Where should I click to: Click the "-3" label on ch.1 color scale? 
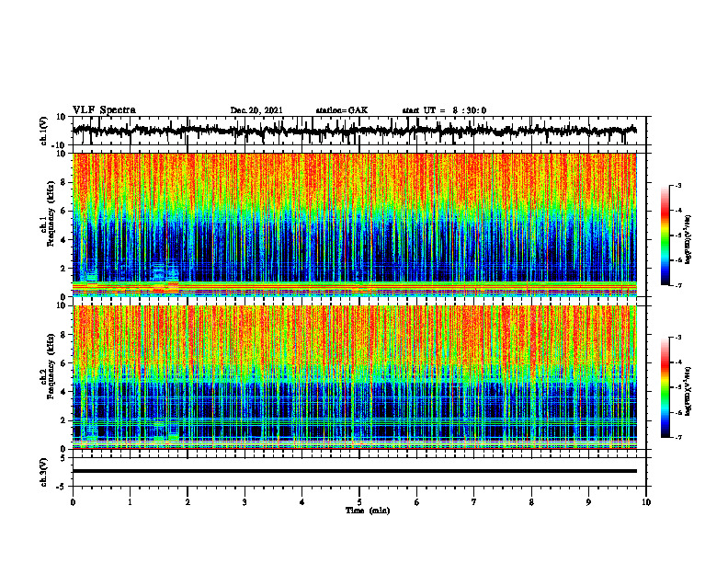pyautogui.click(x=678, y=185)
